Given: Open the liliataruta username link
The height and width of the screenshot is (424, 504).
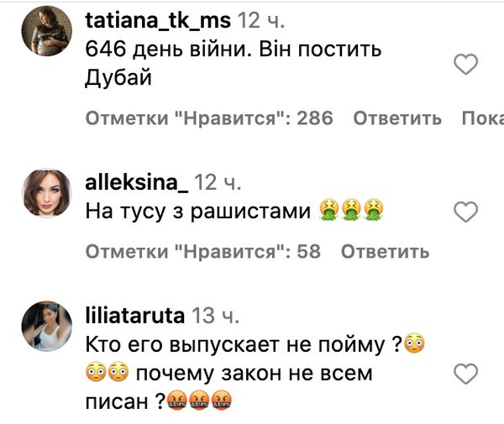Looking at the screenshot, I should (x=135, y=315).
